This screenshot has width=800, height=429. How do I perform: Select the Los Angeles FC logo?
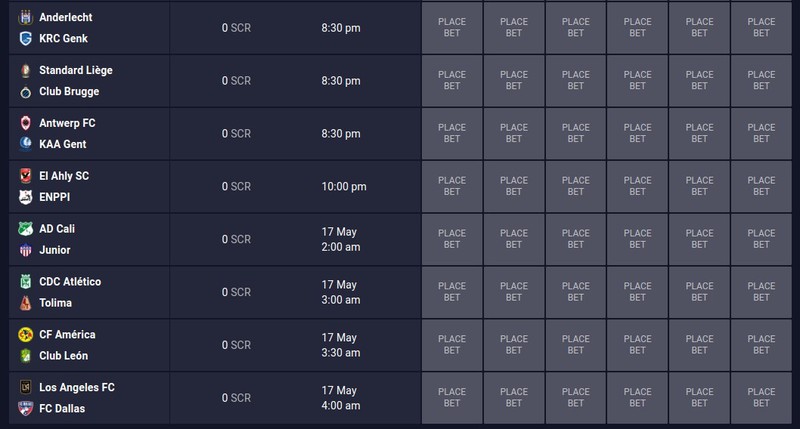[26, 387]
